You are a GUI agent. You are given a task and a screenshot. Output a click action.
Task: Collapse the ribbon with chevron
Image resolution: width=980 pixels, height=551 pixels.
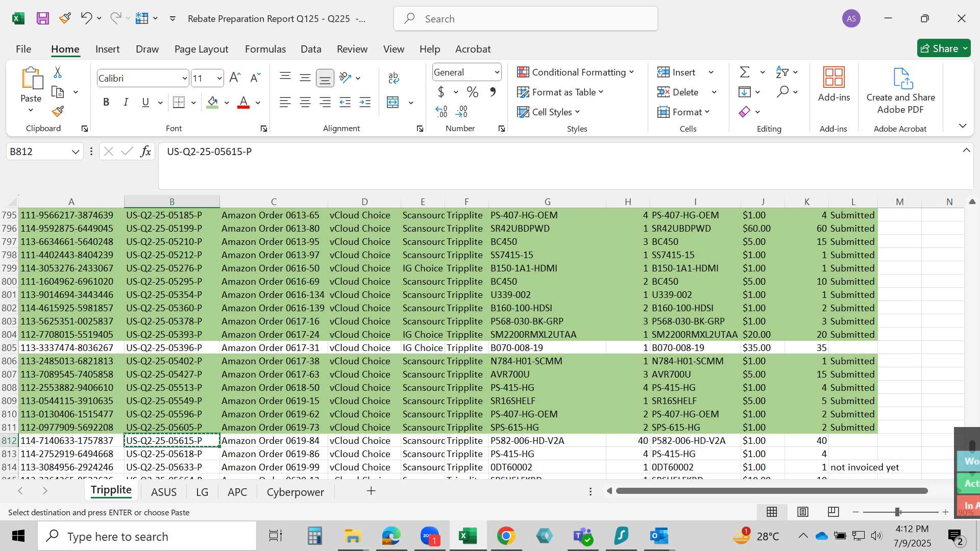(963, 126)
